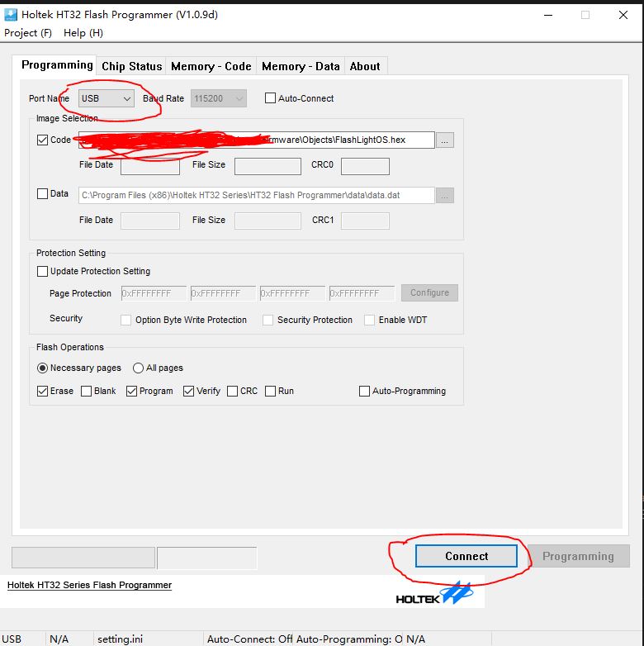Viewport: 644px width, 646px height.
Task: Click the Code File Size field
Action: [x=268, y=166]
